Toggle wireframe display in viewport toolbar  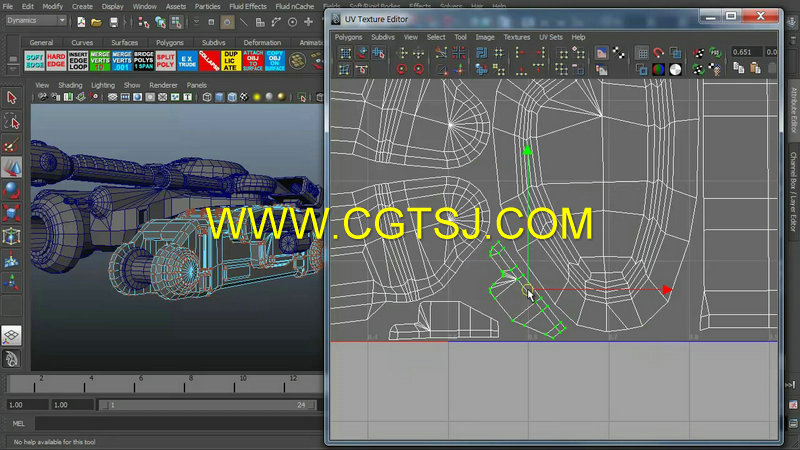pyautogui.click(x=207, y=97)
